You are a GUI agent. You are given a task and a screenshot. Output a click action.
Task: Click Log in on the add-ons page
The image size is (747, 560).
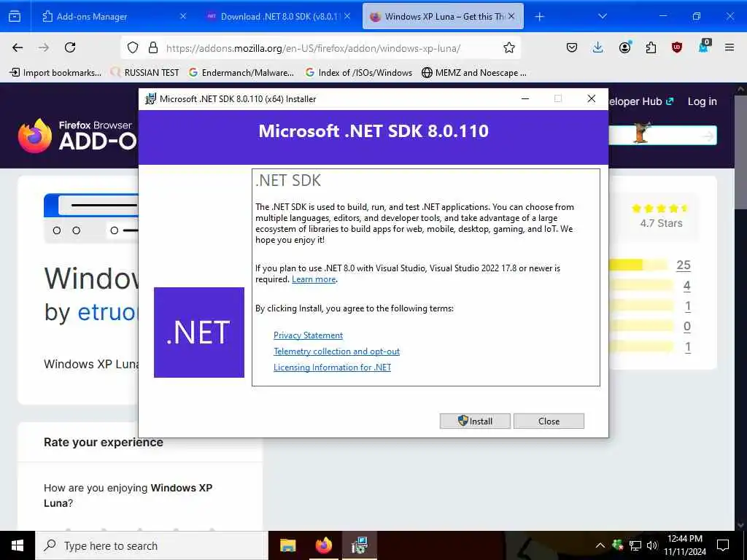[x=702, y=101]
